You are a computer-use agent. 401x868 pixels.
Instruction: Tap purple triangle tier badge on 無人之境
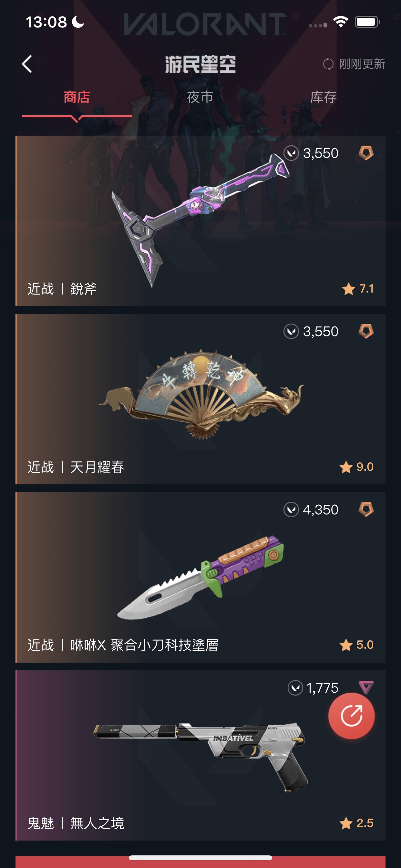pyautogui.click(x=366, y=687)
